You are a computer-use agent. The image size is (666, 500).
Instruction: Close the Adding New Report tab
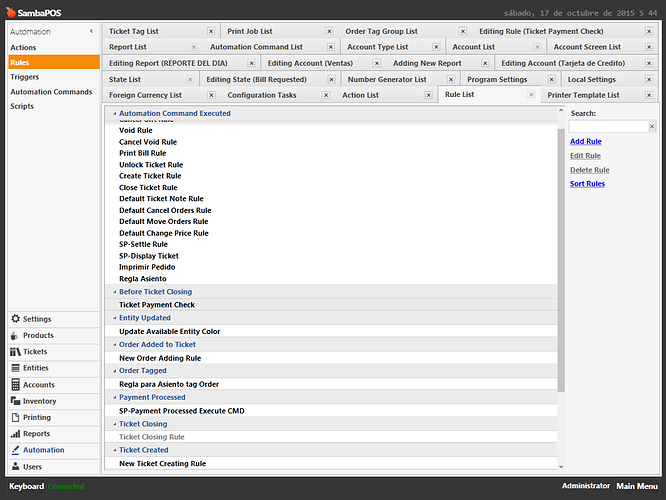pyautogui.click(x=485, y=63)
